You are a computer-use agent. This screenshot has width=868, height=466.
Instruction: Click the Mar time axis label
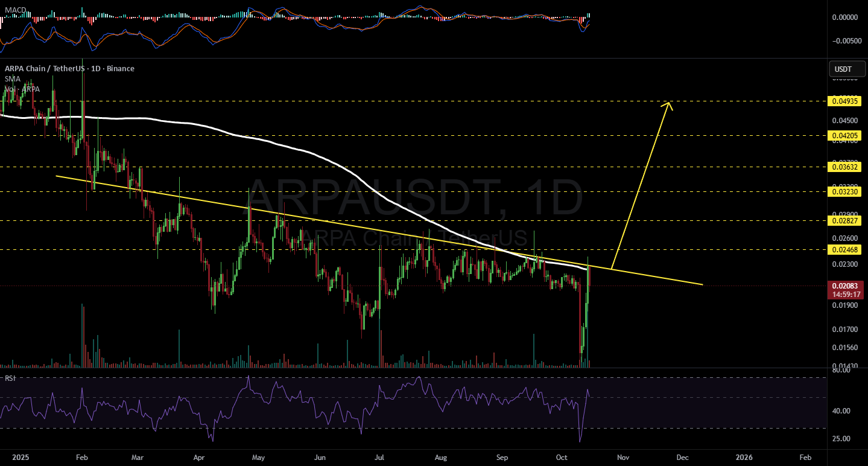pyautogui.click(x=138, y=458)
